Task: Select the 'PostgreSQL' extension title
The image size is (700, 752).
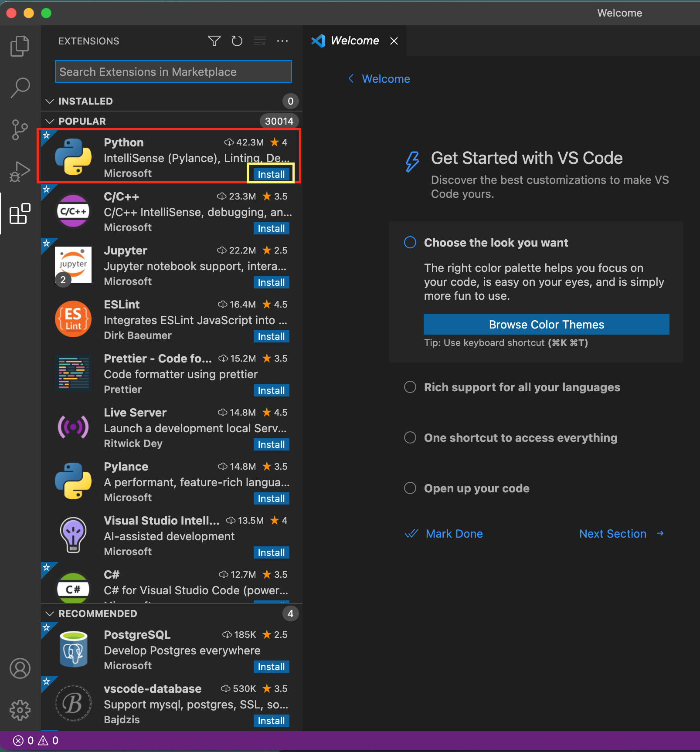Action: 137,635
